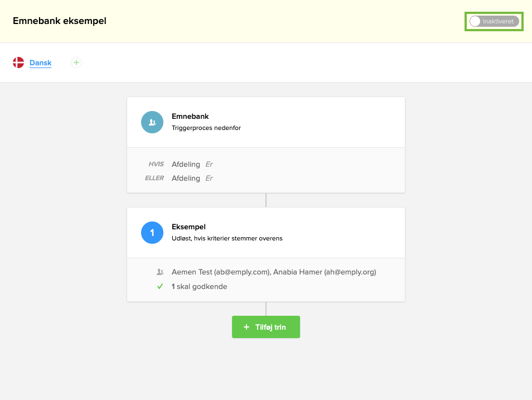The height and width of the screenshot is (400, 532).
Task: Add a new language with the plus icon
Action: tap(76, 62)
